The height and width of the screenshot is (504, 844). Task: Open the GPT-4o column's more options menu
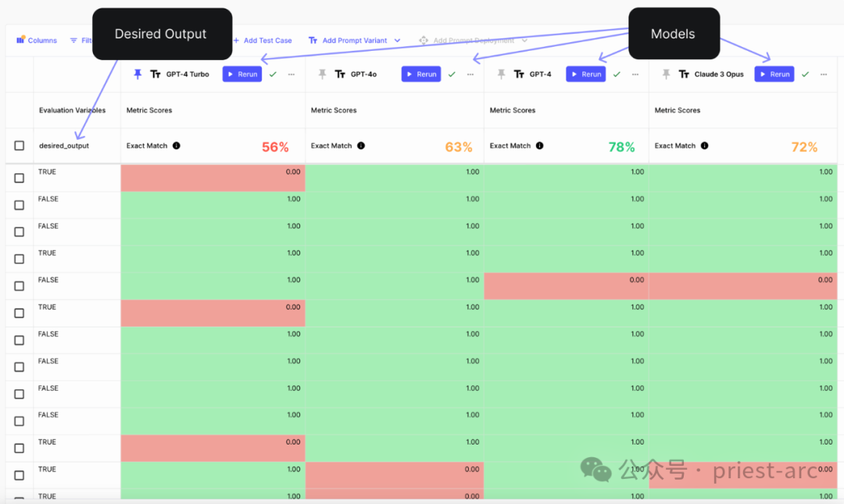[470, 74]
